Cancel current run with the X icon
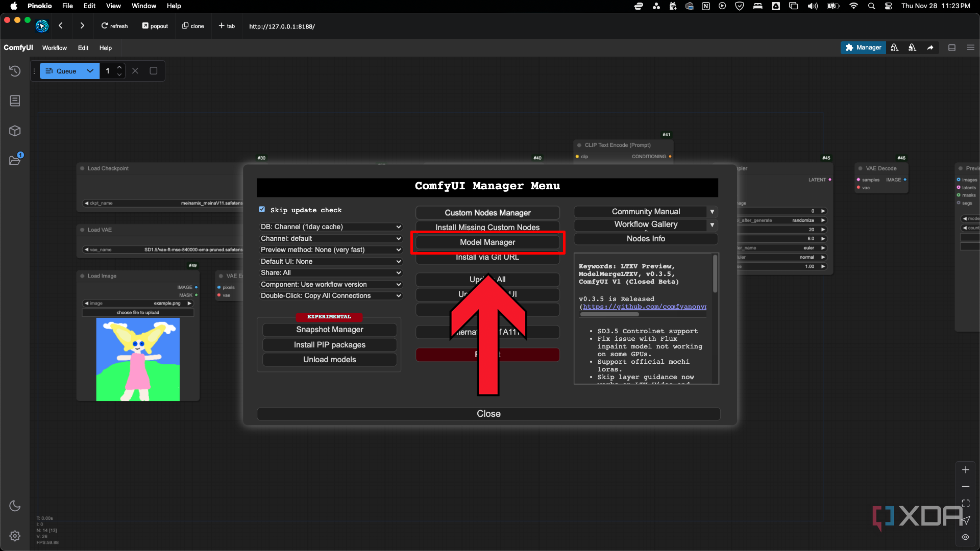The width and height of the screenshot is (980, 551). tap(135, 71)
